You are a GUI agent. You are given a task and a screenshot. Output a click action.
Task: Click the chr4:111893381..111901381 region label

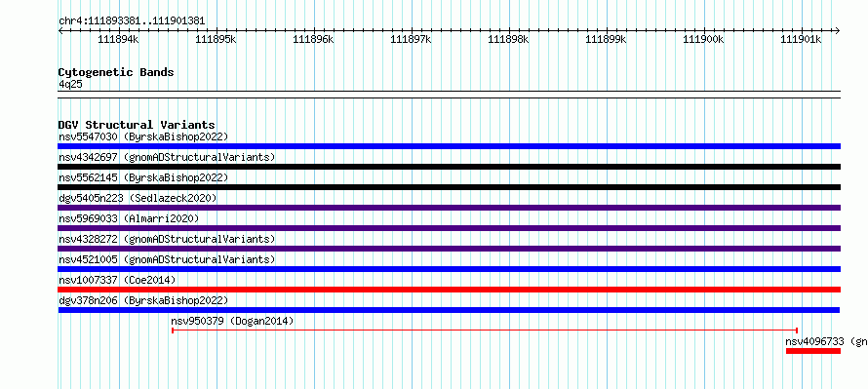[132, 20]
